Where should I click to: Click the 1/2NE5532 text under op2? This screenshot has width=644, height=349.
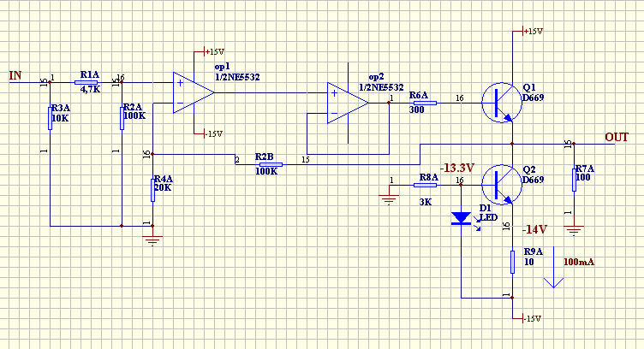pyautogui.click(x=381, y=87)
